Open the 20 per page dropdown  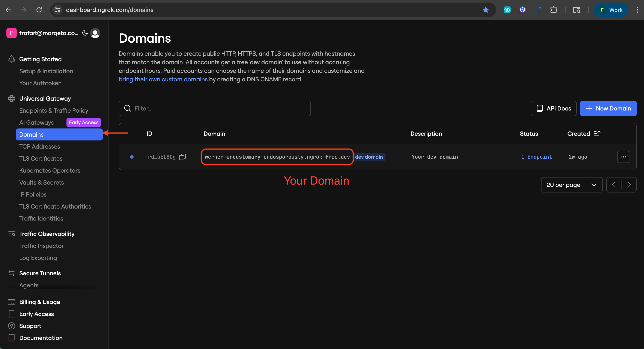[572, 185]
